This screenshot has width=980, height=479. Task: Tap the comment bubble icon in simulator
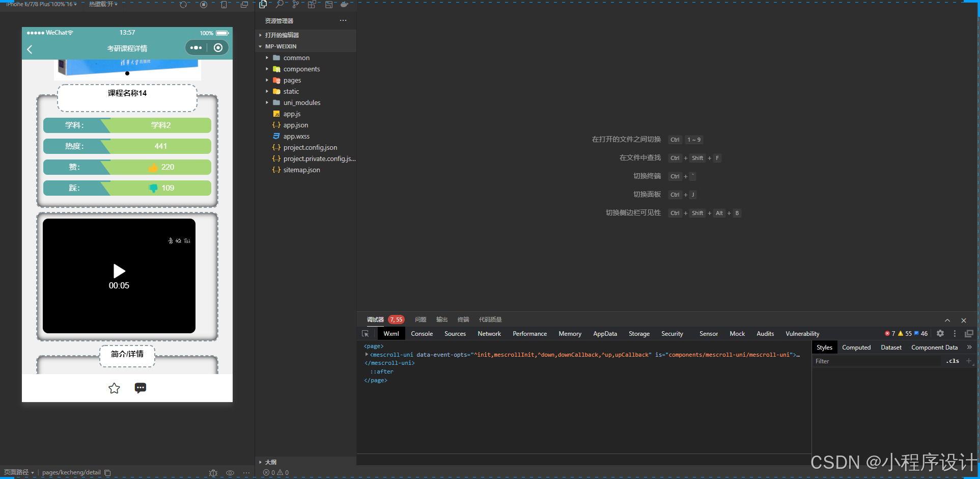pyautogui.click(x=141, y=388)
